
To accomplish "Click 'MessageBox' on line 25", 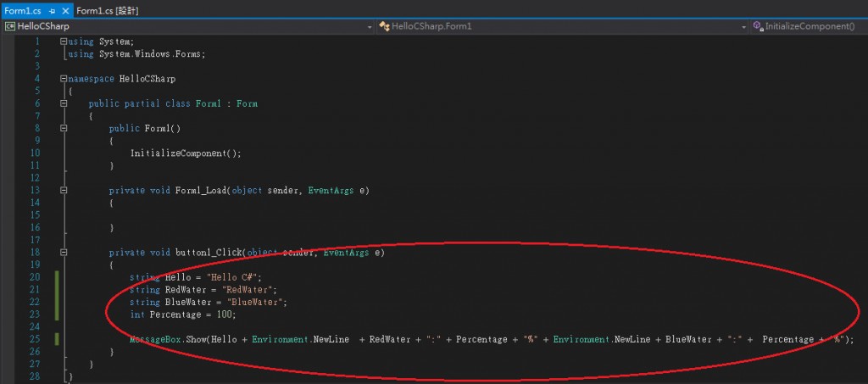I will click(155, 339).
